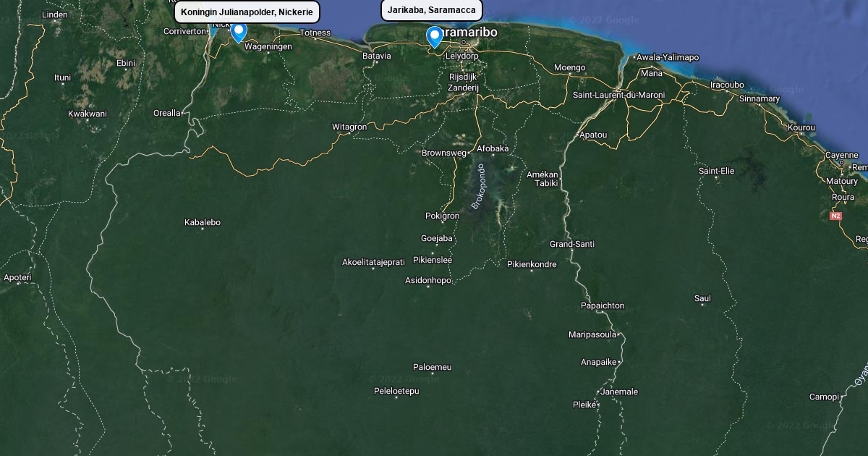Select the Asidonhopo label
This screenshot has width=868, height=456.
pos(428,280)
